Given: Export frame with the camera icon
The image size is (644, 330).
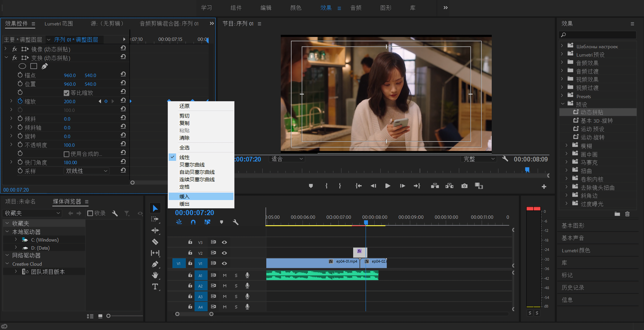Looking at the screenshot, I should (464, 186).
